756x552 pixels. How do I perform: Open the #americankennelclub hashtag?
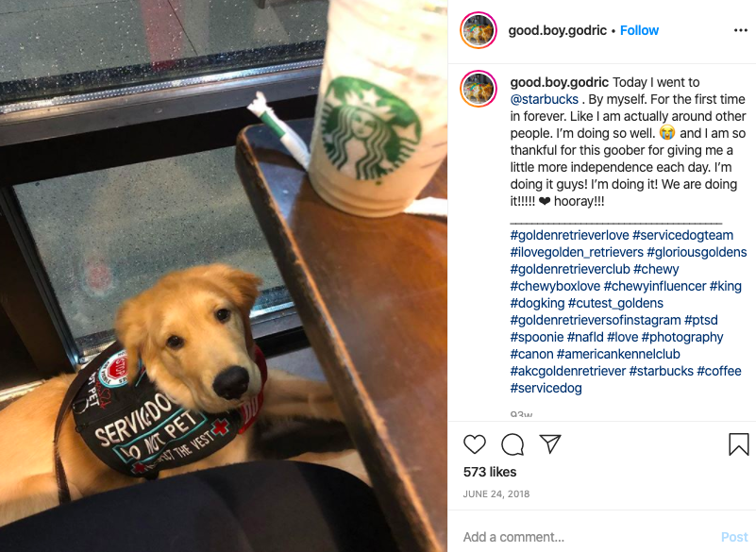tap(618, 354)
